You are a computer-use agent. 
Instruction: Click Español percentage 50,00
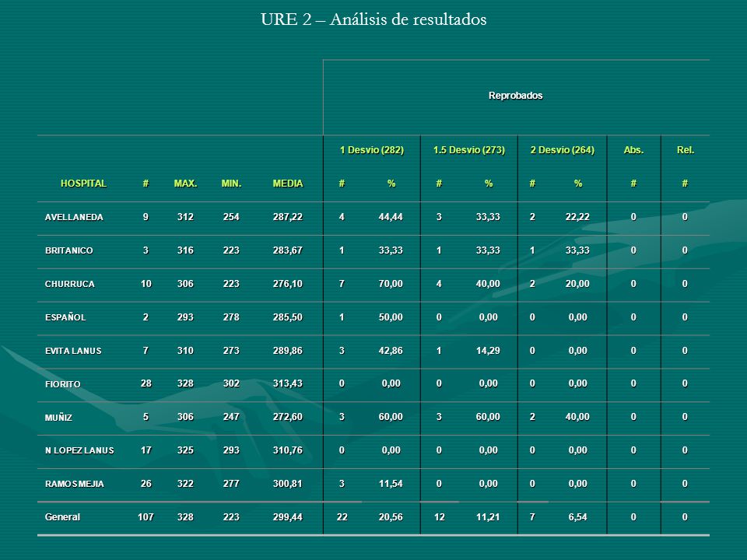pos(391,317)
